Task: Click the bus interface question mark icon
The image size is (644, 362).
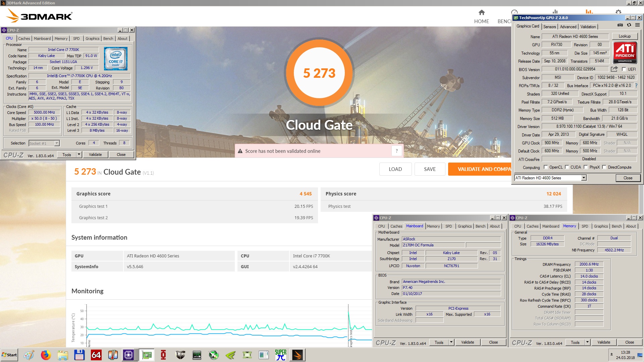Action: point(636,85)
